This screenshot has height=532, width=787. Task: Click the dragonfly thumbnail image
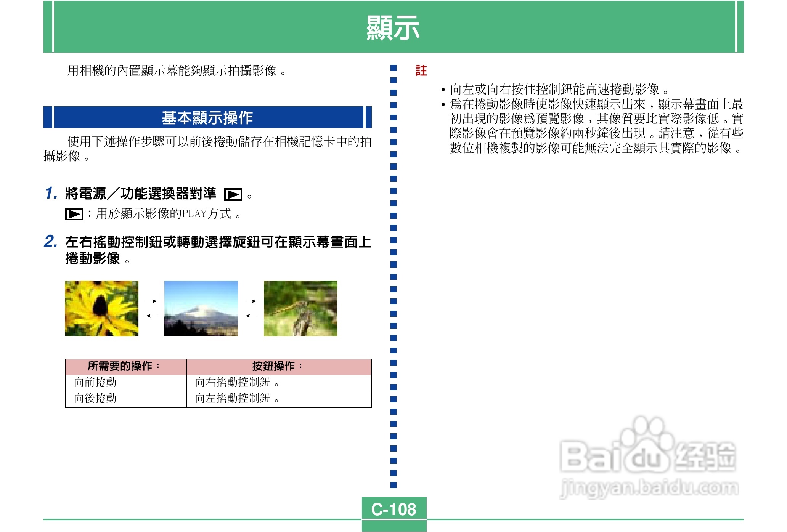click(300, 308)
